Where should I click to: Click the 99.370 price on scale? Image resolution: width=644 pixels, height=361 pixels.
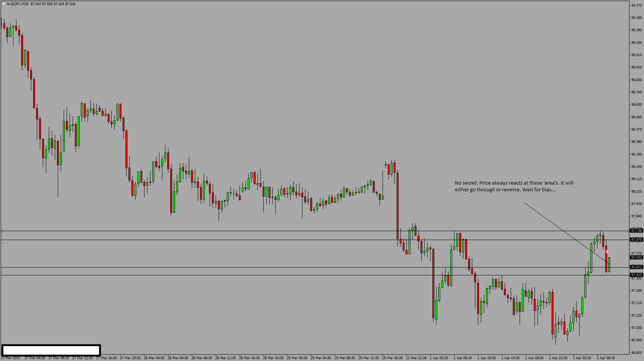(637, 5)
